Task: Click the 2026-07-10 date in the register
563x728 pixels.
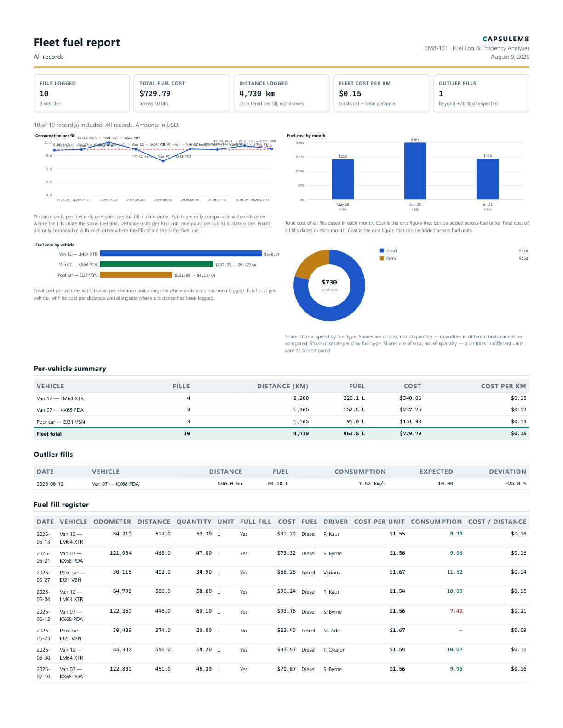Action: (43, 673)
